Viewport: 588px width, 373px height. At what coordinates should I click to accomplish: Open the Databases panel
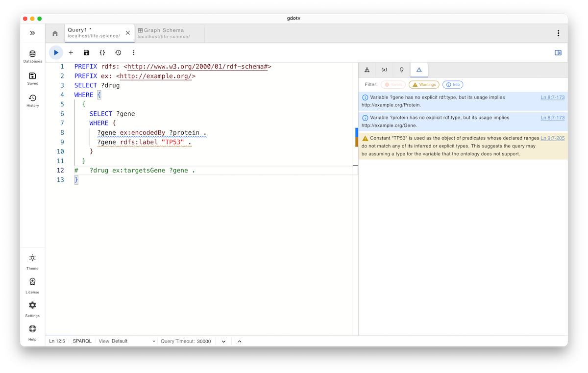(x=32, y=55)
